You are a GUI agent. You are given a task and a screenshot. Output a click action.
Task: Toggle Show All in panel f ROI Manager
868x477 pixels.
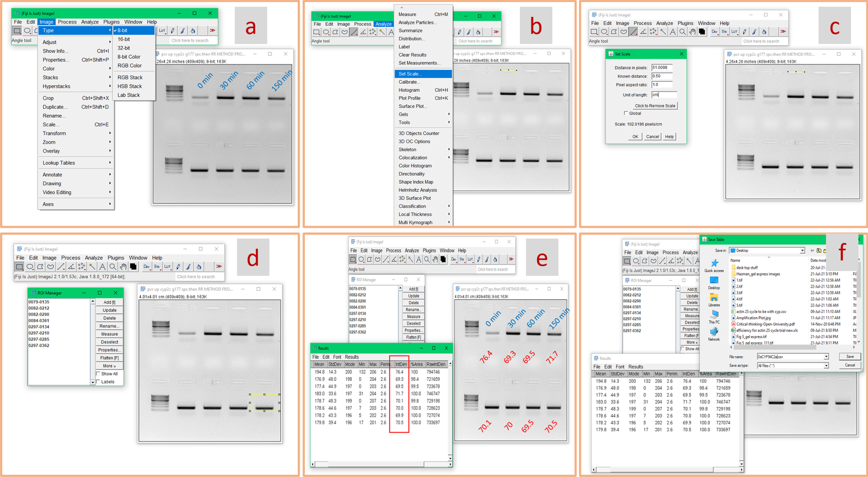tap(683, 349)
